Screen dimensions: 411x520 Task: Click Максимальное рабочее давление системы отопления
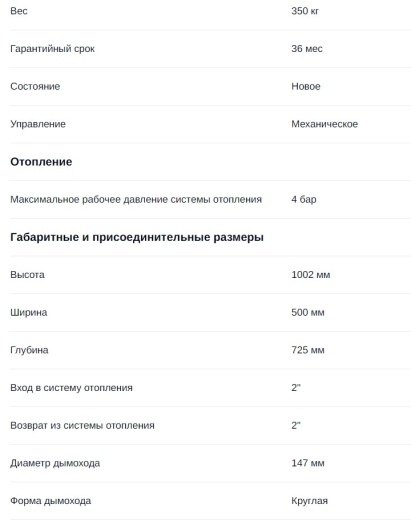click(136, 199)
